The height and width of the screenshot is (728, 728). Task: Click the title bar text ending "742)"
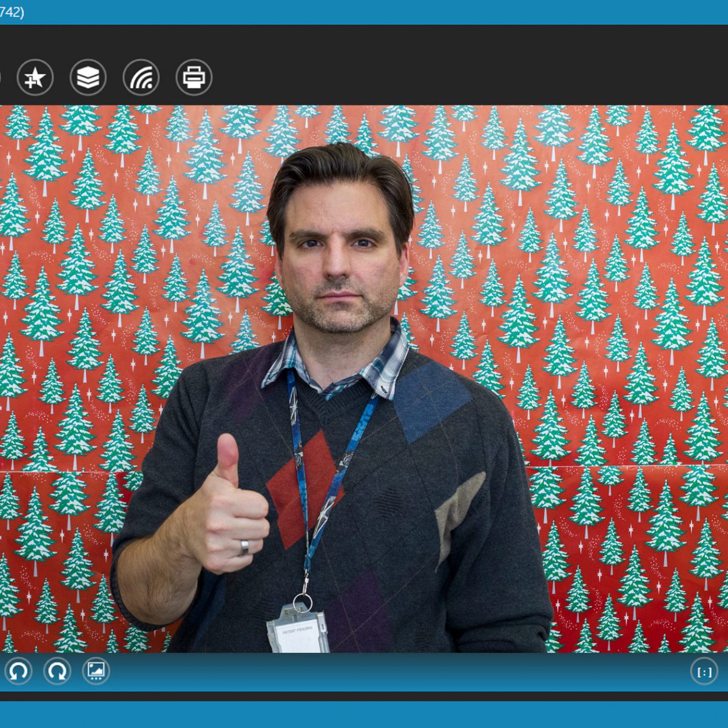[12, 12]
